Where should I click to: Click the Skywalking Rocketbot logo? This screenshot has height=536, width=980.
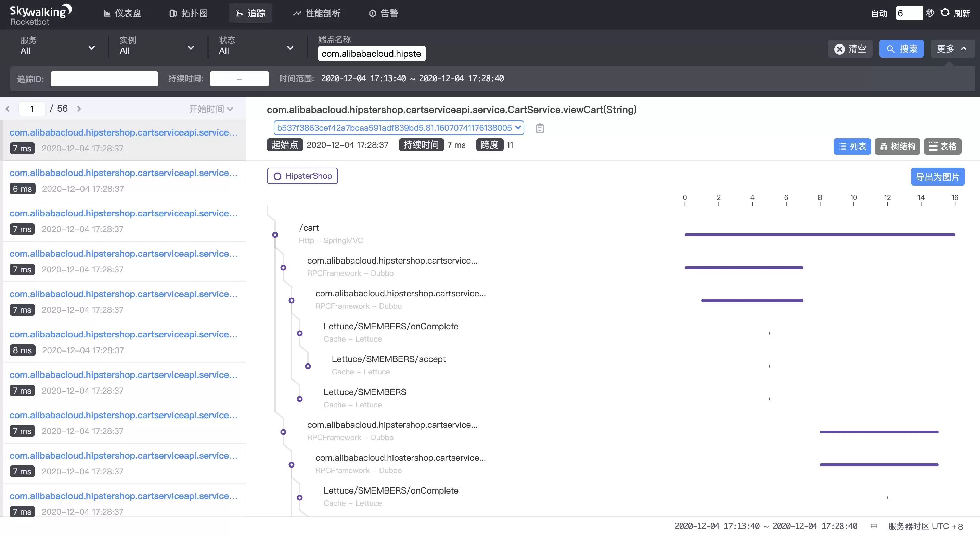tap(40, 14)
